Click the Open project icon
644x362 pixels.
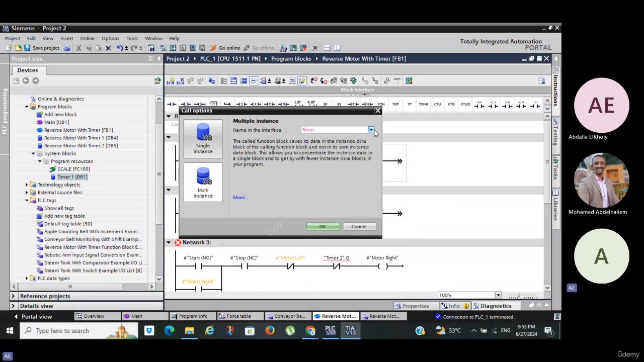[x=18, y=48]
